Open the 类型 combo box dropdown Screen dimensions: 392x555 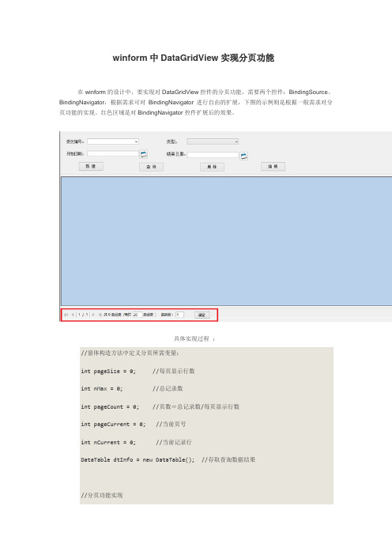(x=213, y=142)
